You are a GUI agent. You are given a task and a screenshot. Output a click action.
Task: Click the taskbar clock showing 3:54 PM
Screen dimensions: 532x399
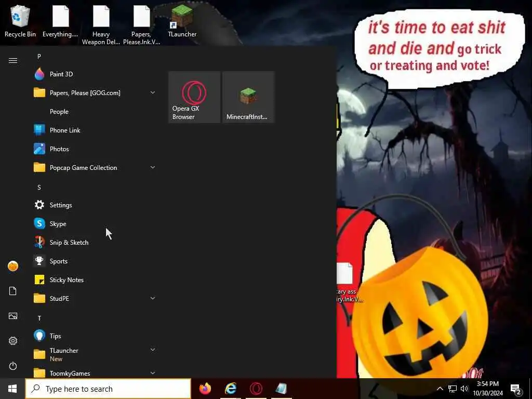(x=488, y=389)
